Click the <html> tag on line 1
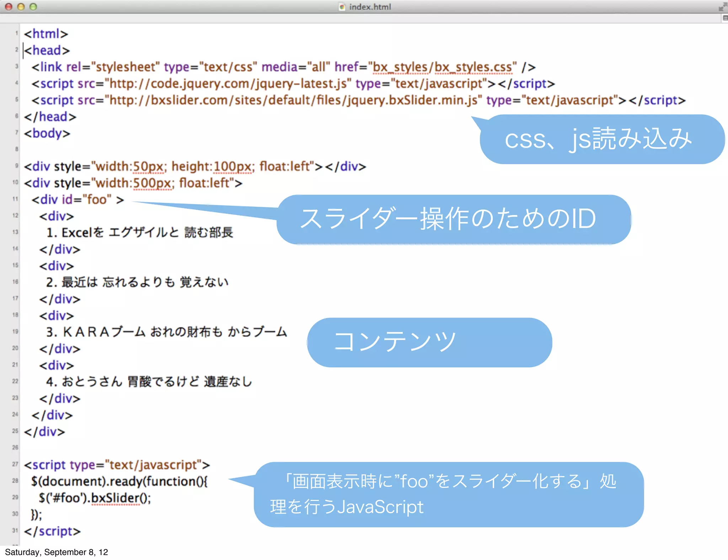728x560 pixels. (x=46, y=34)
